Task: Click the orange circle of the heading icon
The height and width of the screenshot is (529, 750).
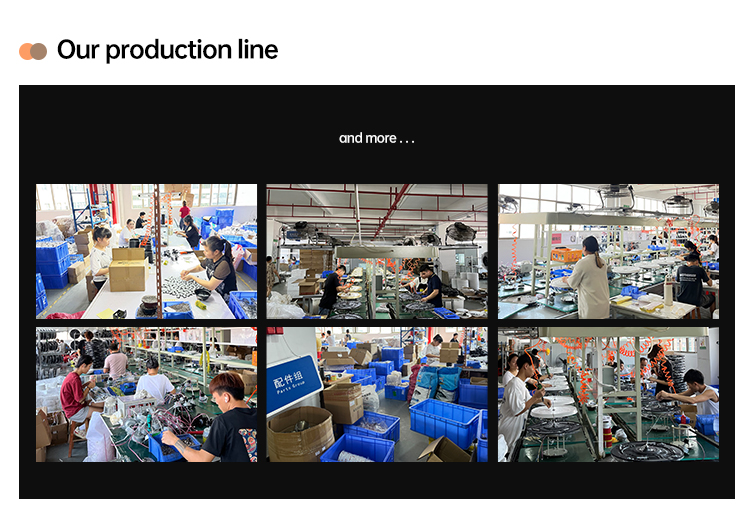Action: click(25, 51)
